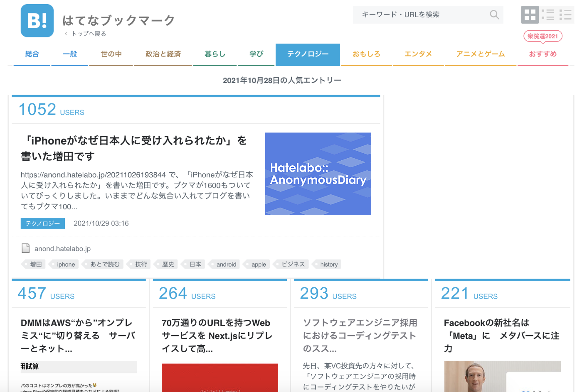Open the ソフトウェアエンジニア採用 coding test headline

coord(360,336)
